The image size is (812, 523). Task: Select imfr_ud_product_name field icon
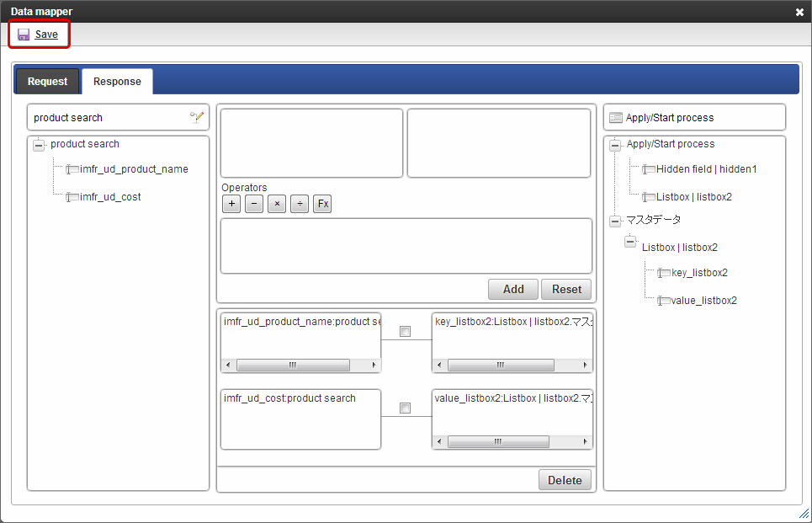72,169
